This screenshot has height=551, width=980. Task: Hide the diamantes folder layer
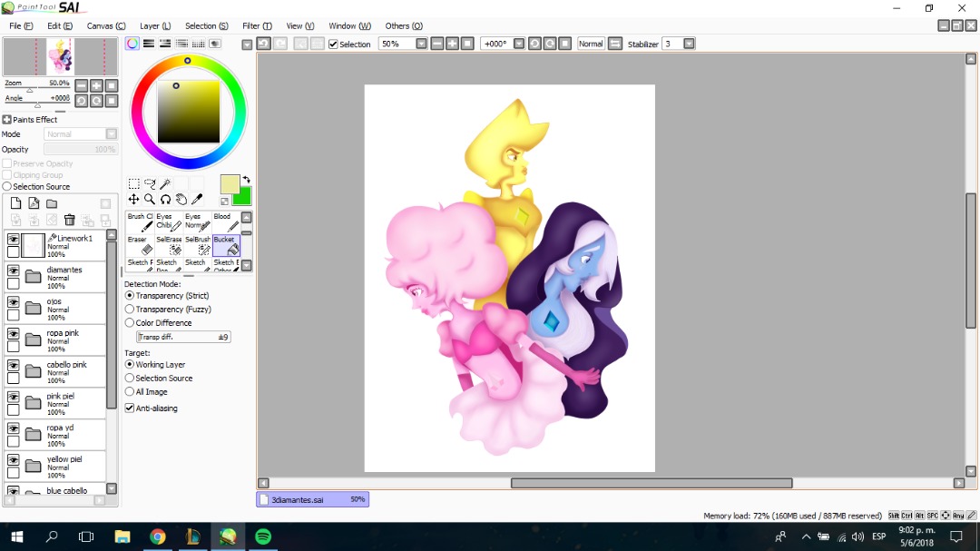point(13,271)
